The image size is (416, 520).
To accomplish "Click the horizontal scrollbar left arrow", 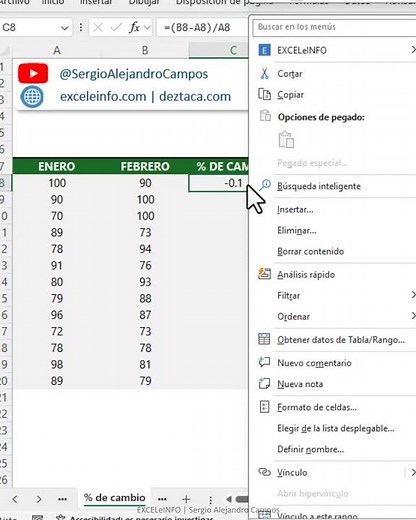I will 229,499.
